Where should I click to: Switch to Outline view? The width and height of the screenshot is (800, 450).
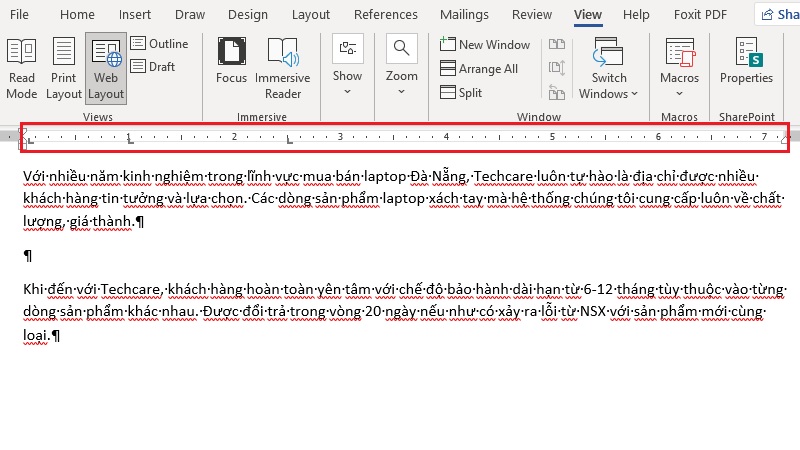point(159,44)
